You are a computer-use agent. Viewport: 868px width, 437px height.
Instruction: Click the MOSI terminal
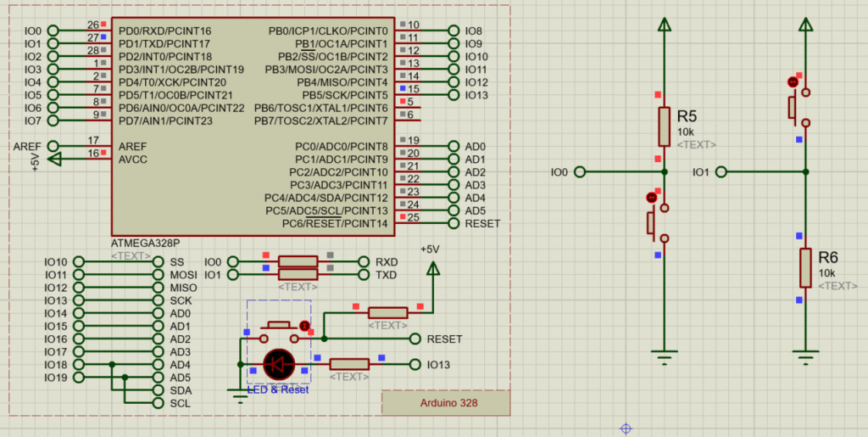159,274
